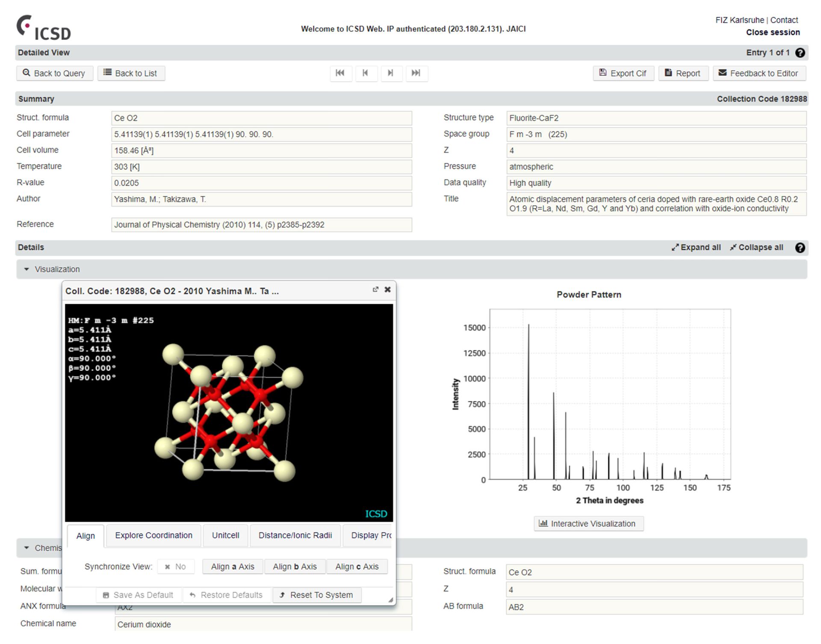
Task: Open FIZ Karlsruhe link
Action: point(740,20)
